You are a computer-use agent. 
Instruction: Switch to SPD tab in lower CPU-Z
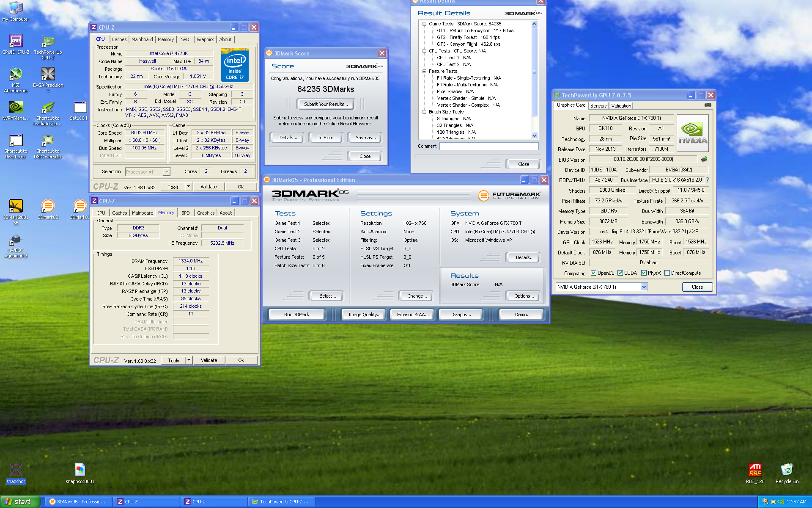186,213
